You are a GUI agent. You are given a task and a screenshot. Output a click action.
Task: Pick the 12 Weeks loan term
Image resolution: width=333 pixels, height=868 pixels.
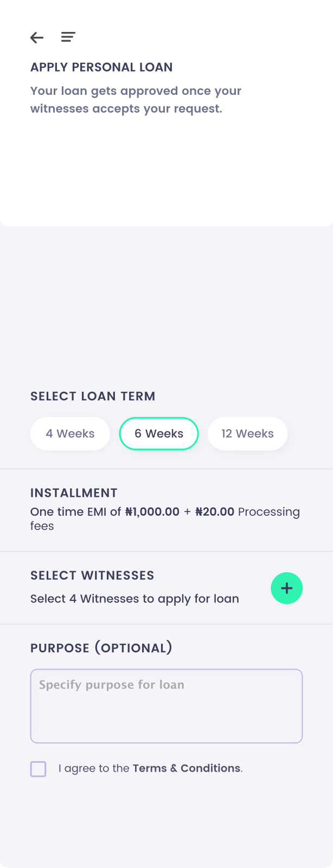pos(248,433)
